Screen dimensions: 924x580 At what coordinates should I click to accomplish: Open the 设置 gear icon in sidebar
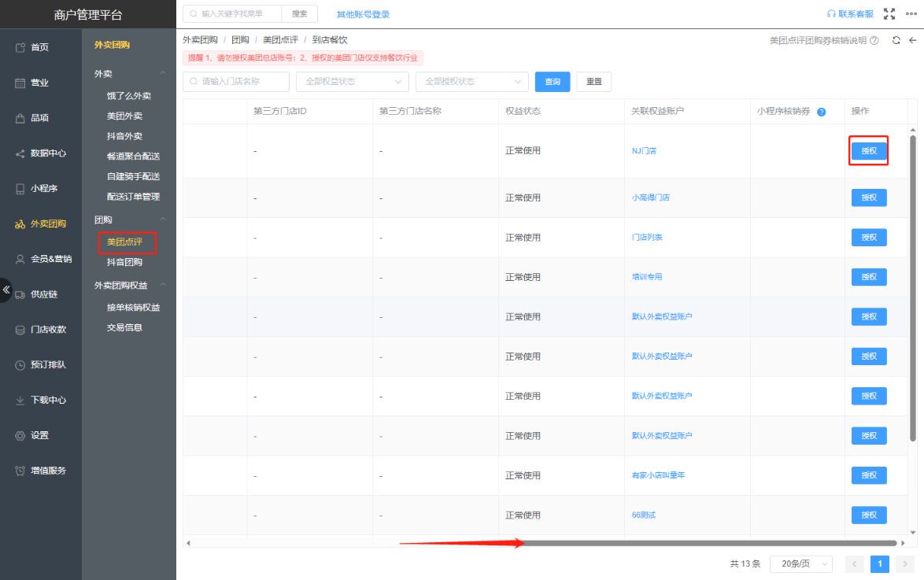click(x=19, y=435)
